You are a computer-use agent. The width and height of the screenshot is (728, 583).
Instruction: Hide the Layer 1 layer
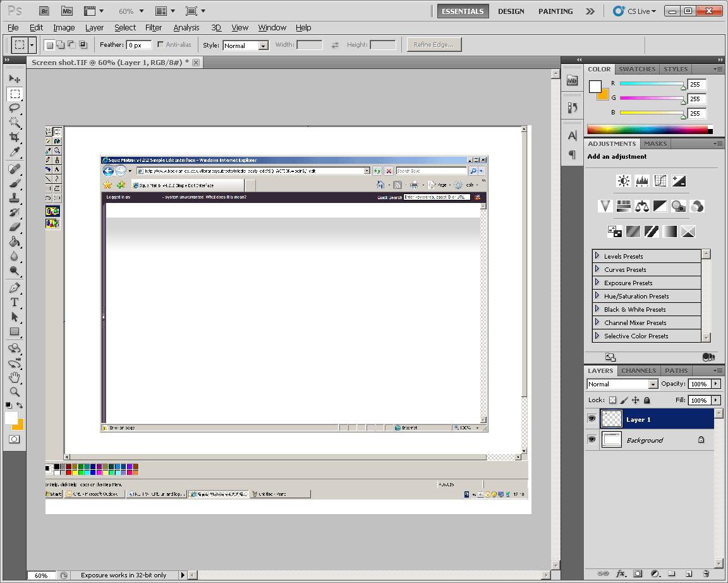pyautogui.click(x=592, y=419)
